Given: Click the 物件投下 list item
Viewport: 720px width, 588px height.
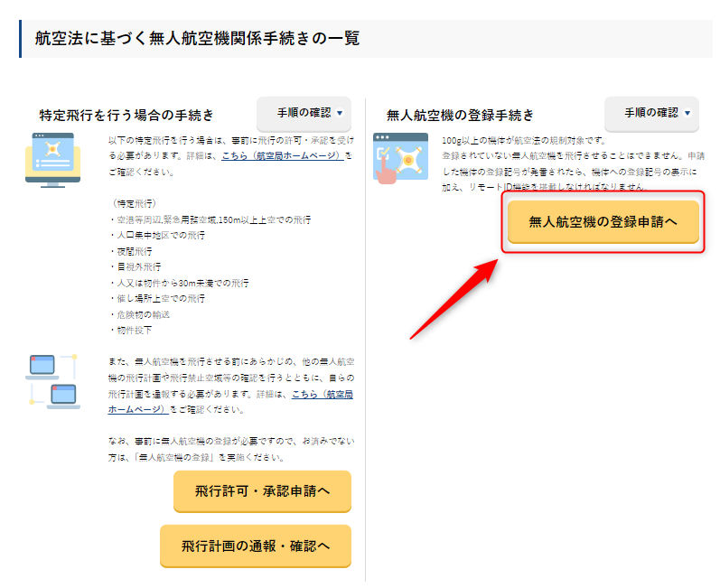Looking at the screenshot, I should tap(131, 331).
